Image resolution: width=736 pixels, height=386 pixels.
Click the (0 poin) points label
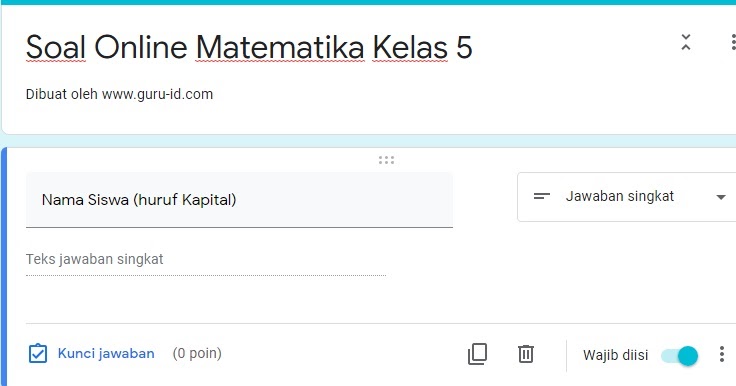click(x=197, y=353)
